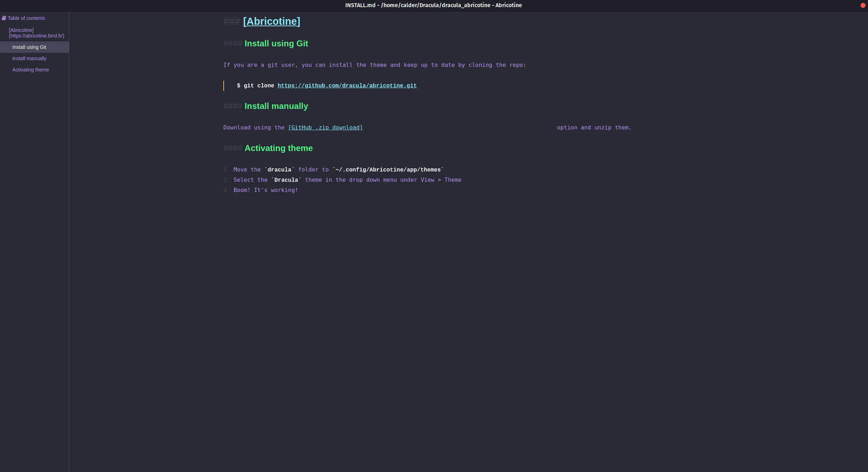
Task: Click 'Download using the' text
Action: pos(254,127)
